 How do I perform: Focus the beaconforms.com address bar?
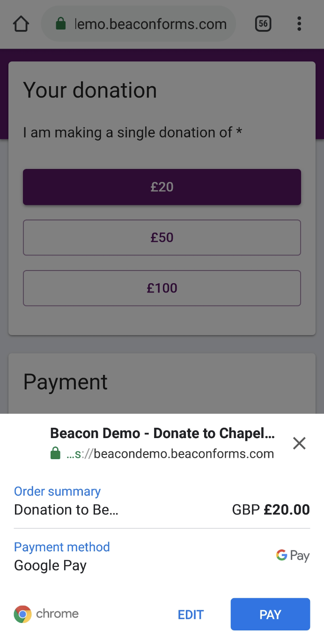pos(150,24)
